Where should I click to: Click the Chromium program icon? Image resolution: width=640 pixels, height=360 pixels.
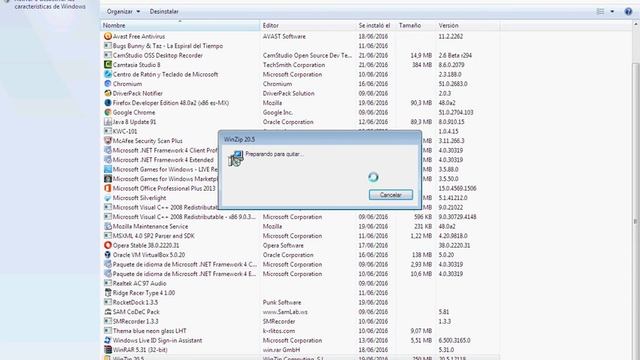(x=108, y=84)
